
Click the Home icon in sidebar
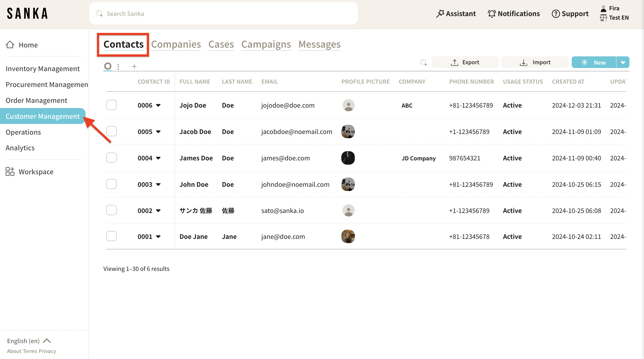[x=10, y=45]
